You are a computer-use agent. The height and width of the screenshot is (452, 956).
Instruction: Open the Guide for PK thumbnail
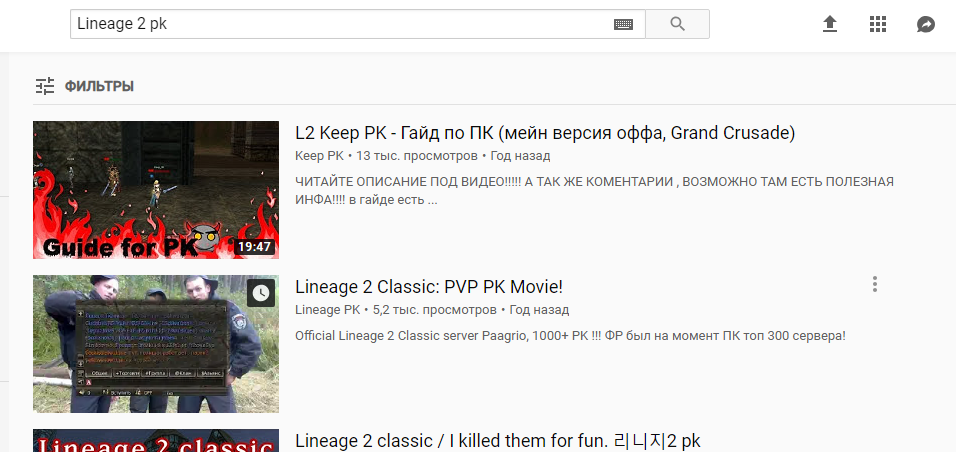tap(155, 189)
